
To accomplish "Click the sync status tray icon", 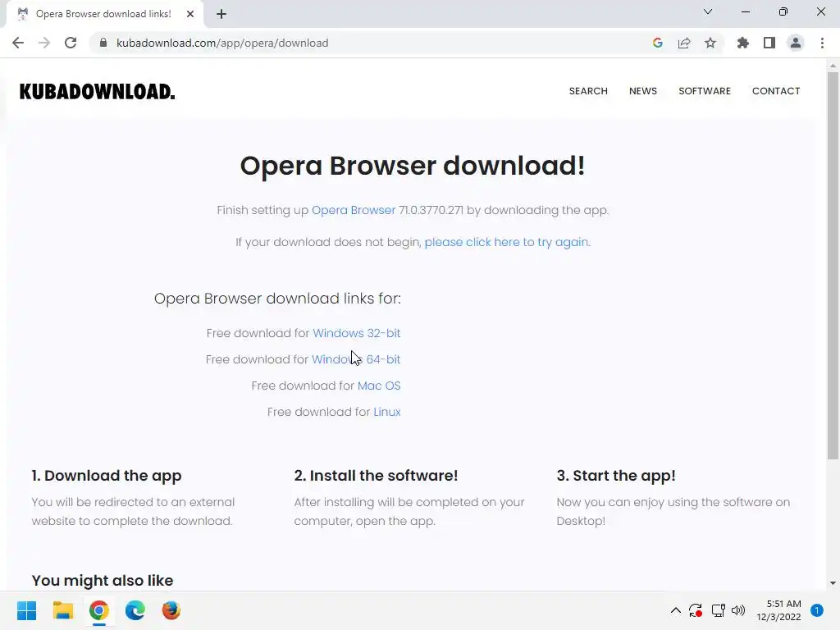I will click(696, 610).
